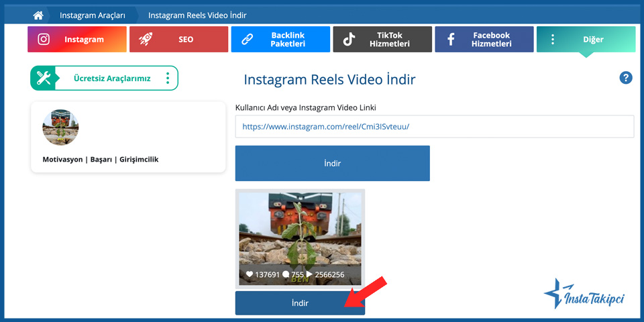The image size is (644, 322).
Task: Focus the Instagram video link input field
Action: (x=435, y=127)
